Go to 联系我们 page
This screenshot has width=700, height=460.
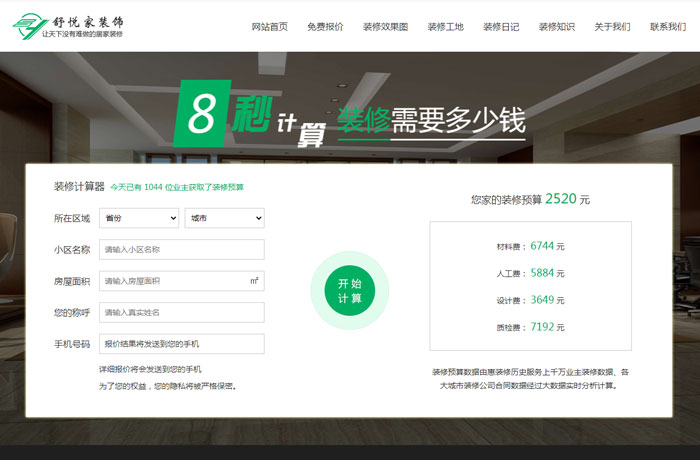[667, 27]
